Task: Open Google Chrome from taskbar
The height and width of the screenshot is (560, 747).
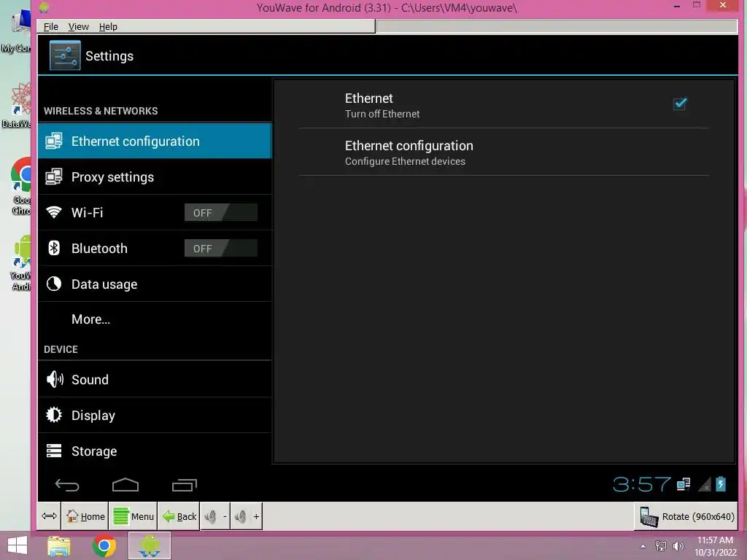Action: 104,546
